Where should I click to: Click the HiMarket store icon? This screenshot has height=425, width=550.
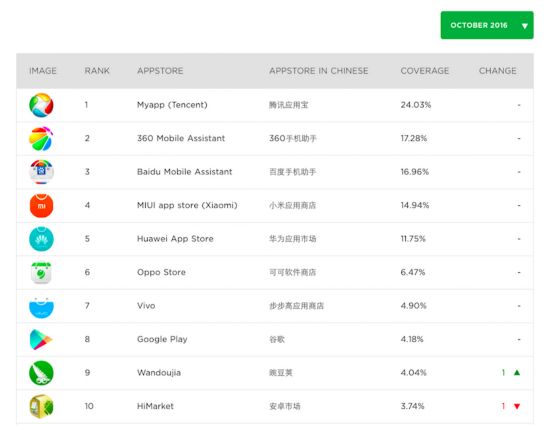41,406
